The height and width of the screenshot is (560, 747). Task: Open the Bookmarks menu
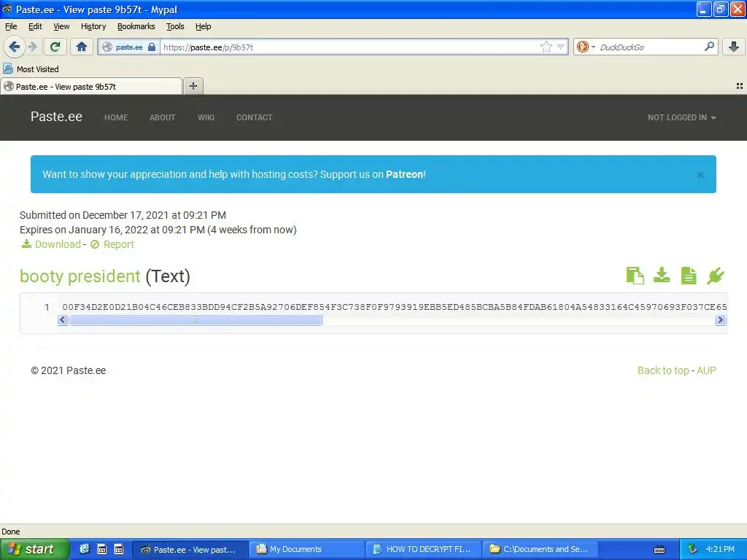click(136, 27)
